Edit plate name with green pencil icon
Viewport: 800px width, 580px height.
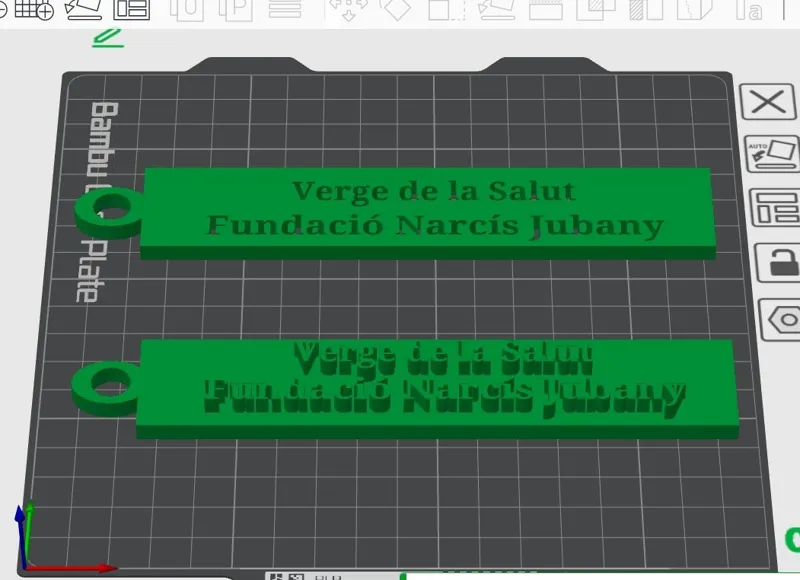107,38
